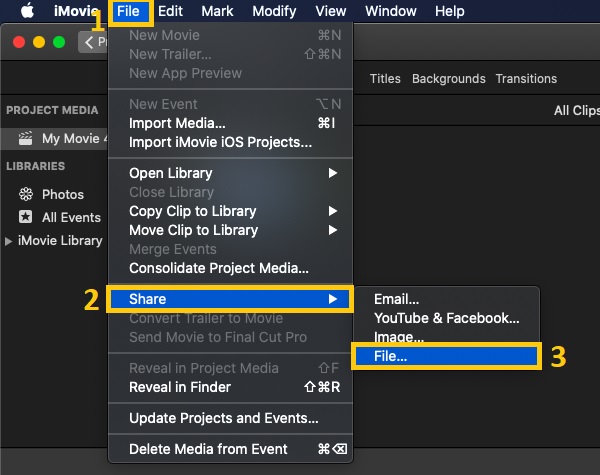Click the green fullscreen window button
Viewport: 600px width, 475px height.
point(59,42)
